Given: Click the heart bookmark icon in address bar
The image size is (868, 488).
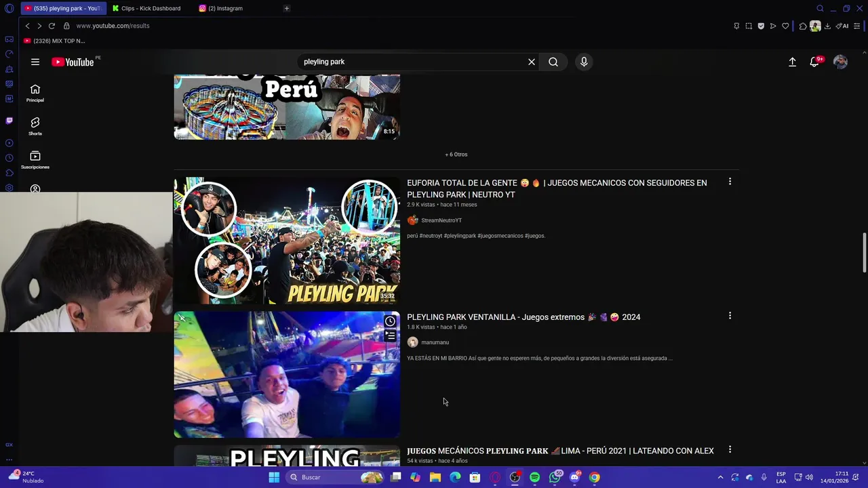Looking at the screenshot, I should click(785, 26).
